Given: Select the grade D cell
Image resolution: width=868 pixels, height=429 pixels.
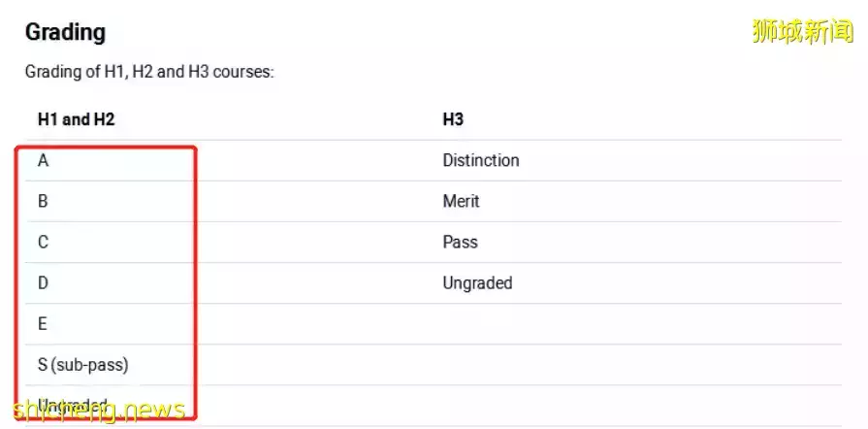Looking at the screenshot, I should point(43,283).
